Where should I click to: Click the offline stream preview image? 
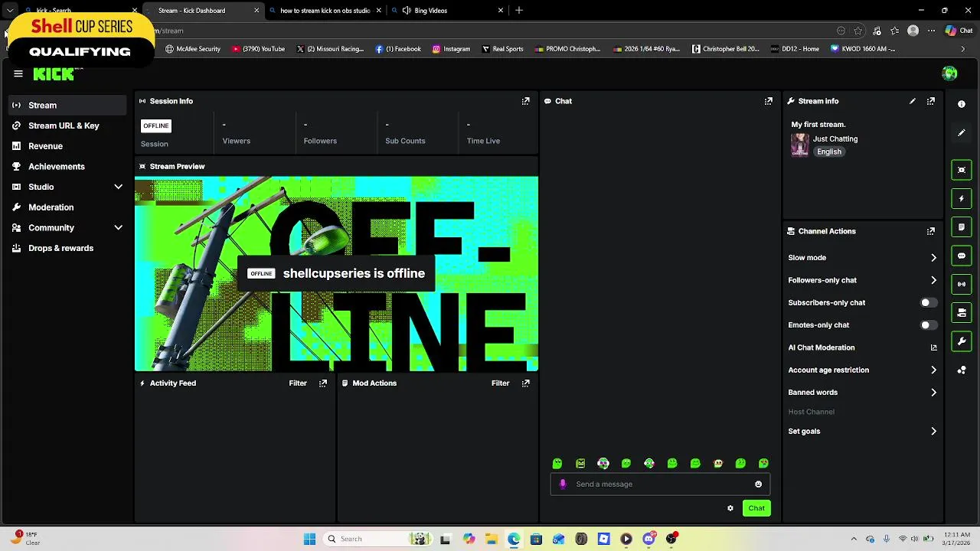[x=336, y=274]
